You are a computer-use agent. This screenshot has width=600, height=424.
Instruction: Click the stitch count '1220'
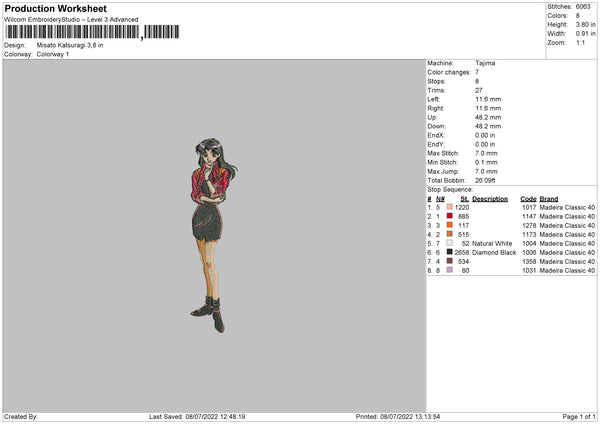[462, 207]
